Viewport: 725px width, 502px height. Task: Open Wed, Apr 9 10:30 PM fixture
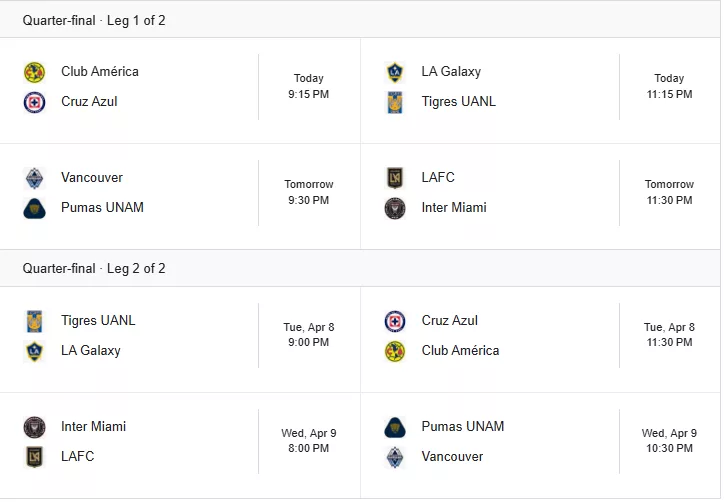pos(541,446)
